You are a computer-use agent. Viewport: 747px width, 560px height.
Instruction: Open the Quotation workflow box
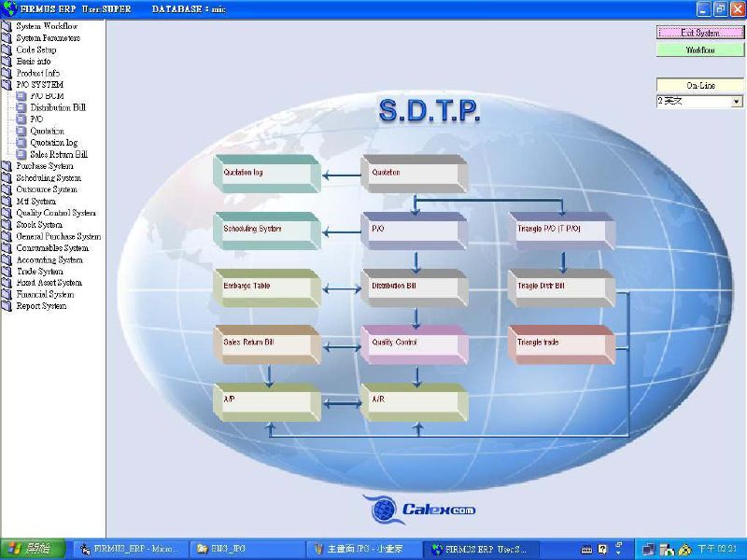pos(415,174)
